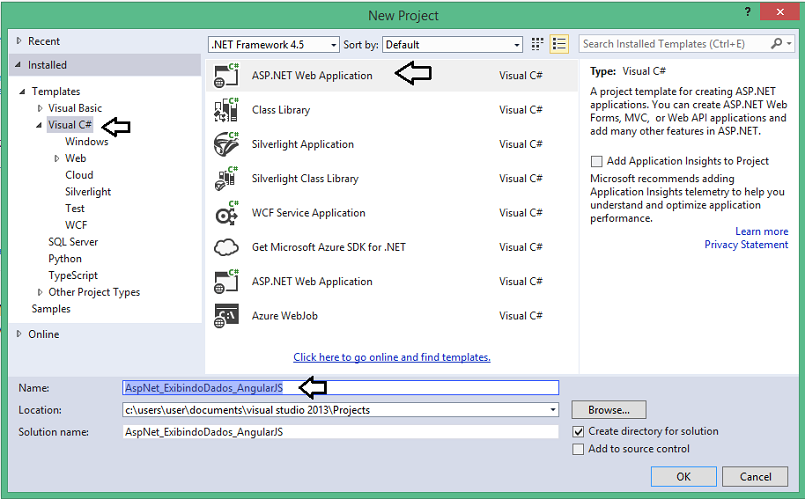Expand the Online section

[18, 334]
